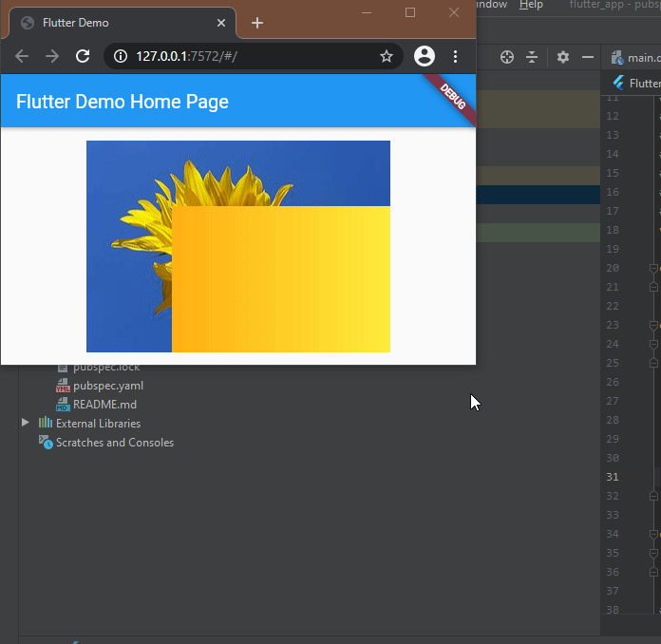This screenshot has height=644, width=661.
Task: Go back in Chrome history
Action: [x=22, y=56]
